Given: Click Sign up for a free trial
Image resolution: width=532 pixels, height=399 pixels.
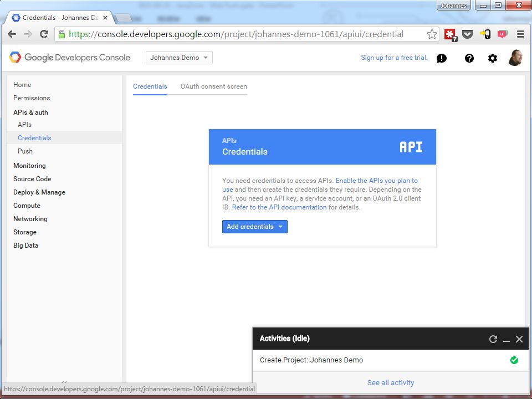Looking at the screenshot, I should click(394, 58).
